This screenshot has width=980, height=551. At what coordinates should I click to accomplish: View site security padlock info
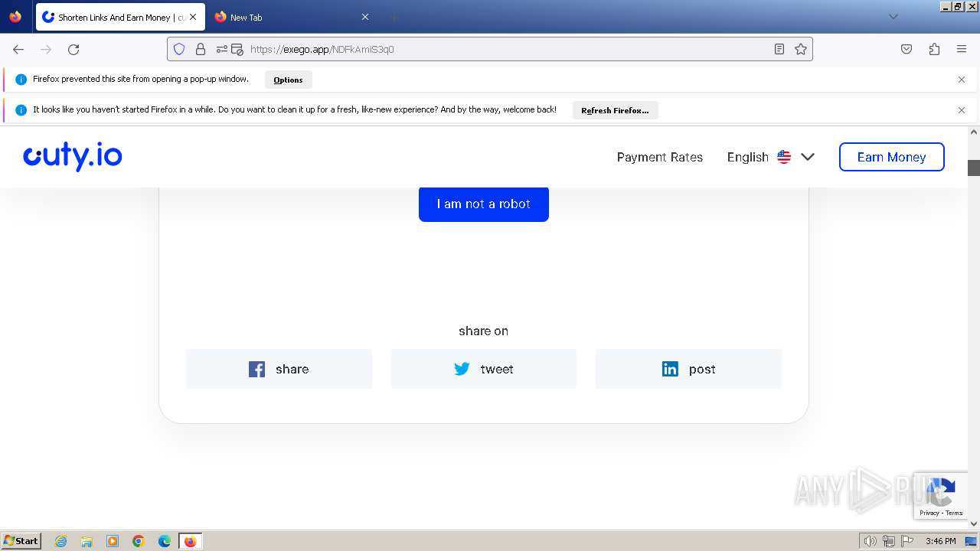pos(201,49)
